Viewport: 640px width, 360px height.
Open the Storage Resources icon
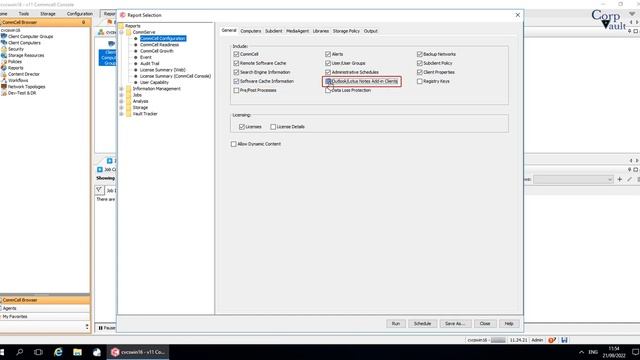(x=4, y=55)
